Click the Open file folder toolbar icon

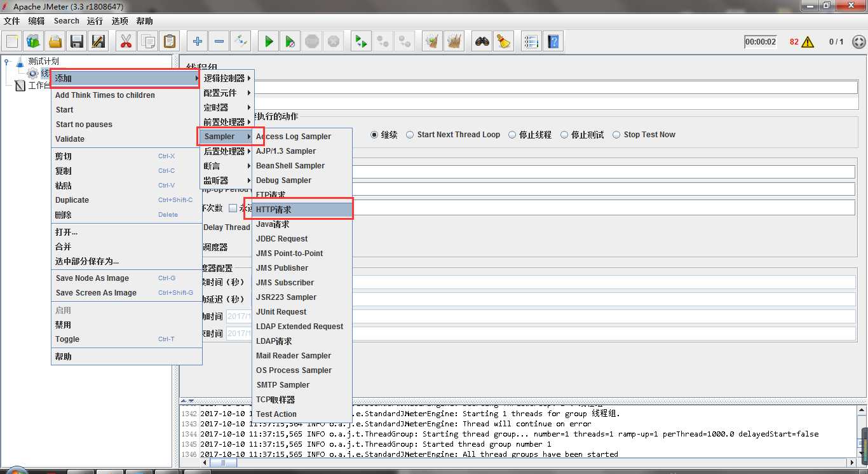55,42
